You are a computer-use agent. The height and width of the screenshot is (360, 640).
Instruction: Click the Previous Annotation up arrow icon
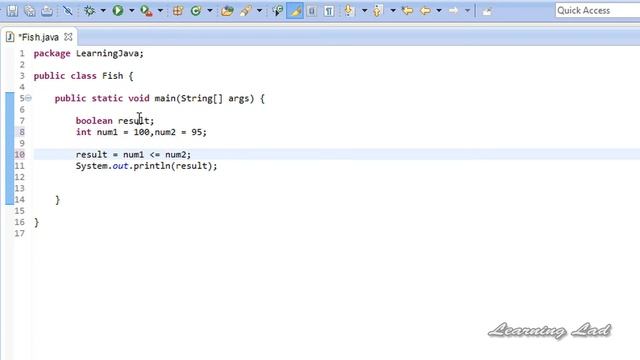point(378,11)
